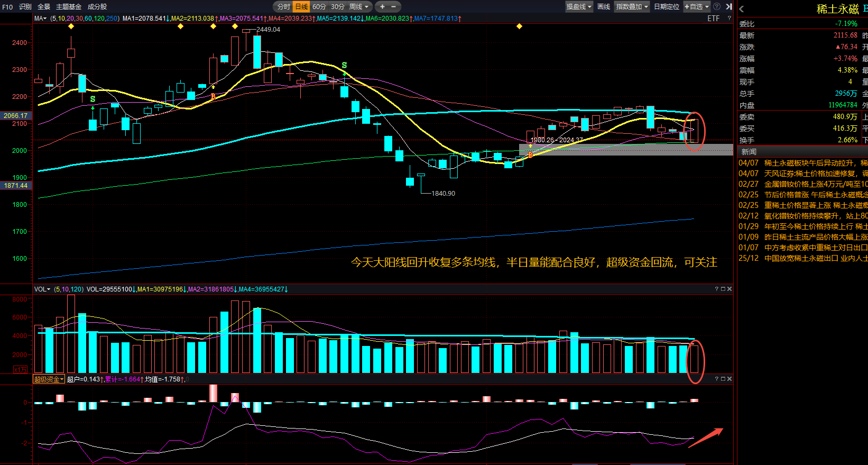Viewport: 868px width, 465px height.
Task: Click the 超级资金 indicator selector
Action: (x=49, y=379)
